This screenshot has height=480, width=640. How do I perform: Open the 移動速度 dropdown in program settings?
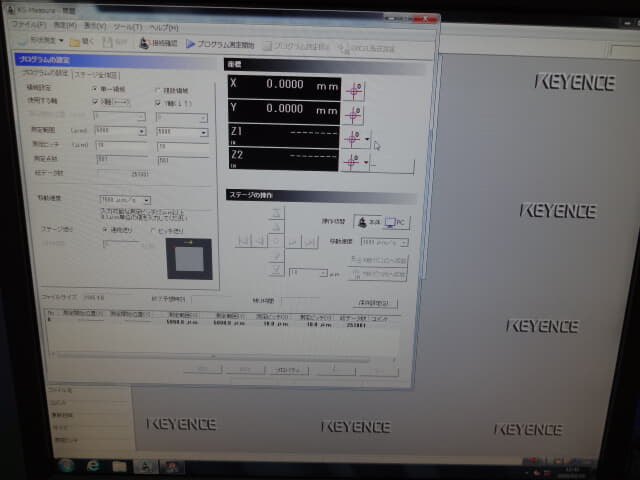(147, 200)
